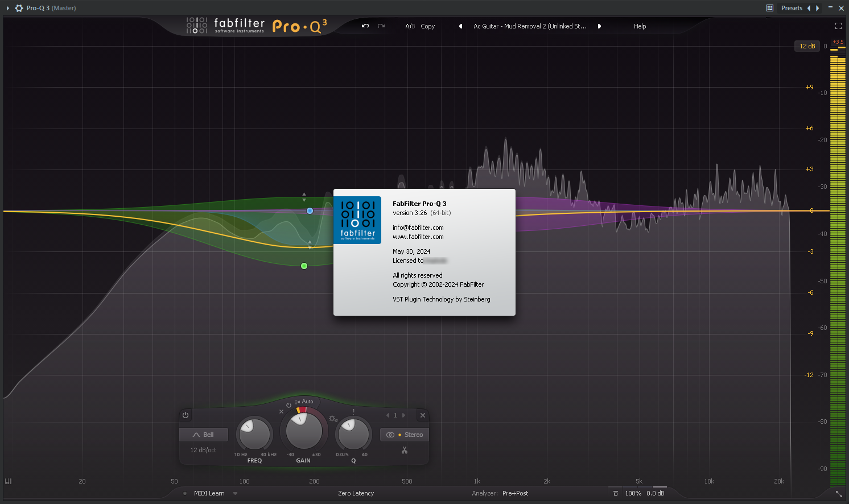Image resolution: width=849 pixels, height=504 pixels.
Task: Click the split band scissors icon
Action: click(x=405, y=451)
